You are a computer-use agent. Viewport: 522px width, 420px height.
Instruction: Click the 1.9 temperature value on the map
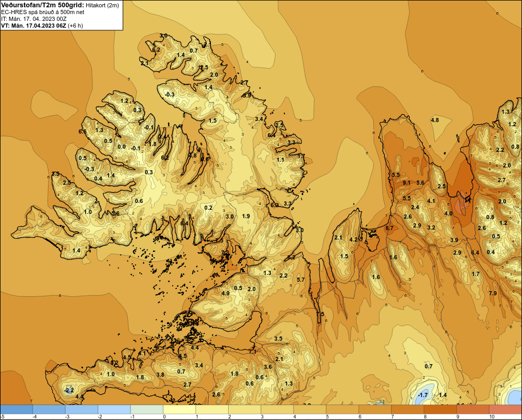pyautogui.click(x=246, y=216)
